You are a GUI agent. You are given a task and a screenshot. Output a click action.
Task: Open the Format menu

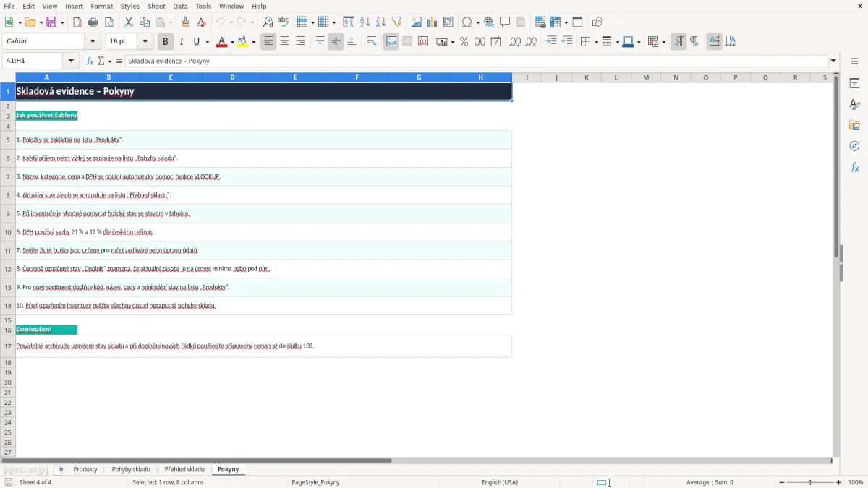pos(101,6)
